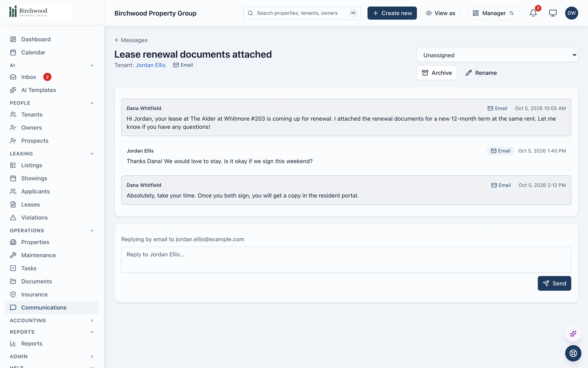
Task: Open Leases in sidebar
Action: coord(52,204)
